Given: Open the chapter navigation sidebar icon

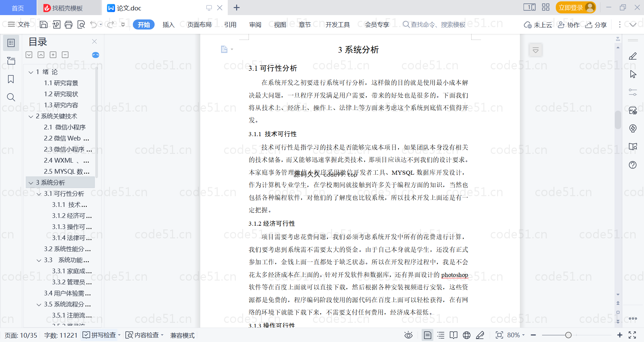Looking at the screenshot, I should (x=11, y=61).
